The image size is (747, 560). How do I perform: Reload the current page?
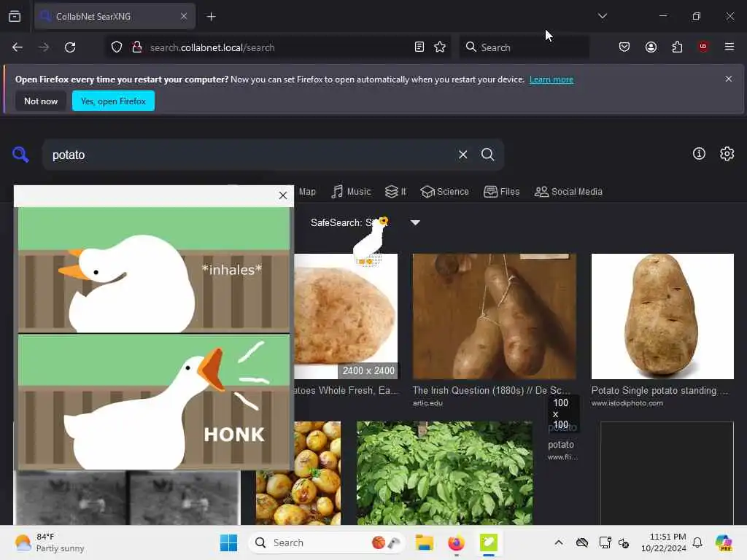pyautogui.click(x=70, y=47)
